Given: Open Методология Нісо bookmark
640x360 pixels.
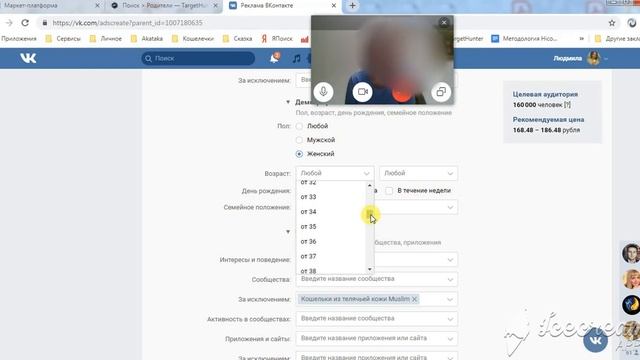Looking at the screenshot, I should coord(524,39).
